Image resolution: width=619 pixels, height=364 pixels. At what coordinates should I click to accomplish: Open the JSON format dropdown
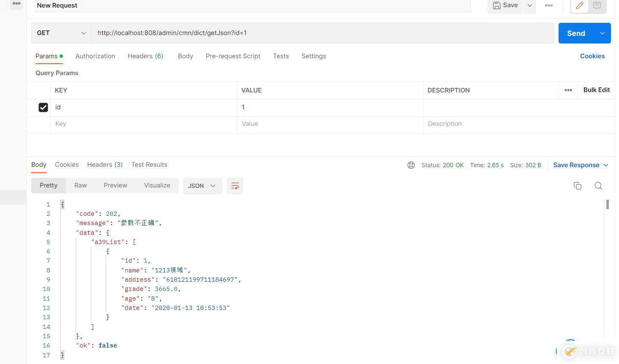click(202, 186)
